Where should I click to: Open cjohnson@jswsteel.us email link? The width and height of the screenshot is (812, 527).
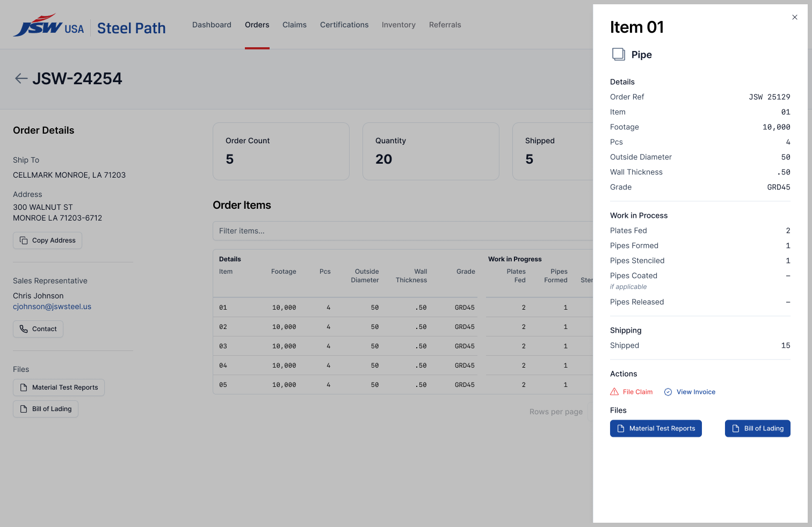(52, 306)
